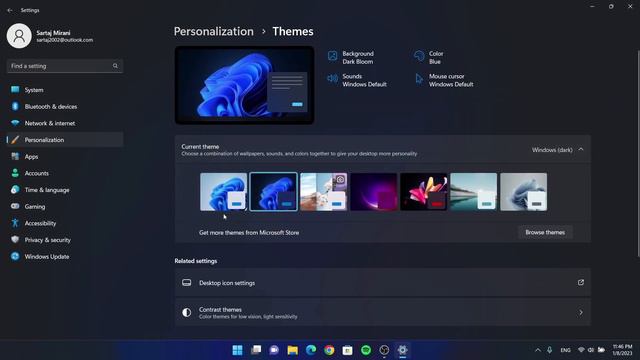This screenshot has height=360, width=640.
Task: Click the ENG language indicator
Action: [565, 350]
